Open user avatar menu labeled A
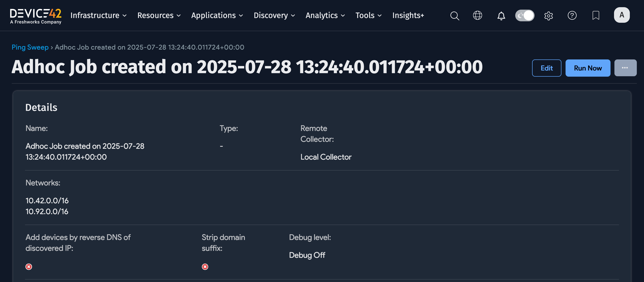The width and height of the screenshot is (644, 282). 621,15
